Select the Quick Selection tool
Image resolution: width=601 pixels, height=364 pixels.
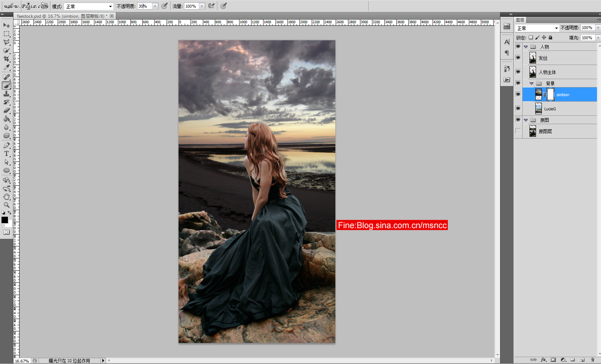tap(7, 50)
